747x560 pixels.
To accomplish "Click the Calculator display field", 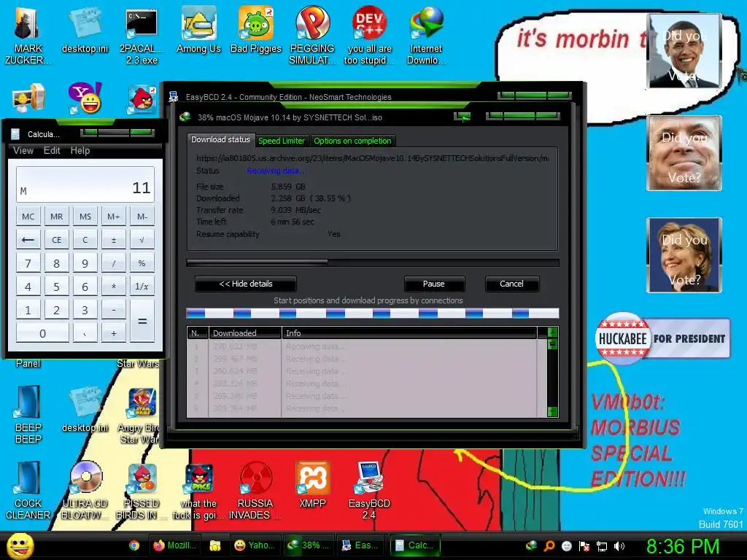I will click(x=85, y=184).
